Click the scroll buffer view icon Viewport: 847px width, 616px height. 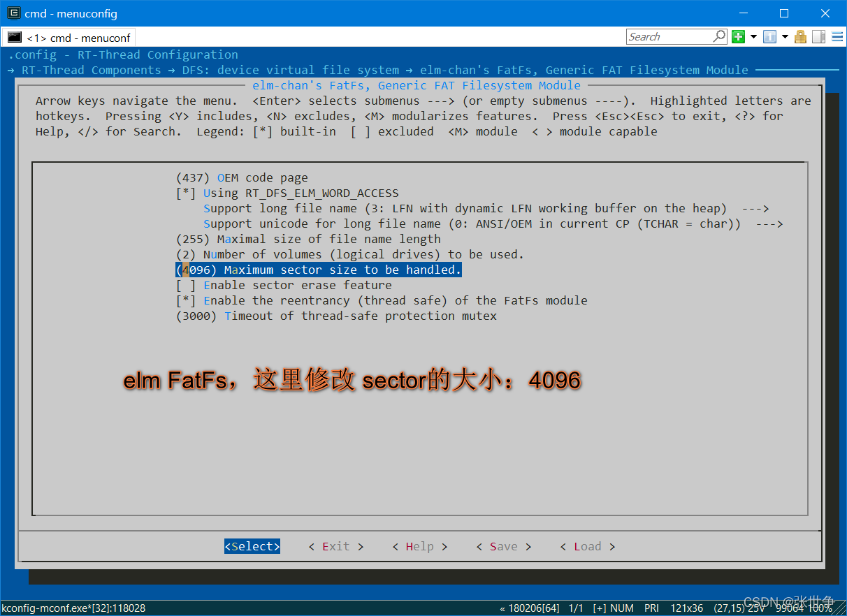tap(818, 36)
